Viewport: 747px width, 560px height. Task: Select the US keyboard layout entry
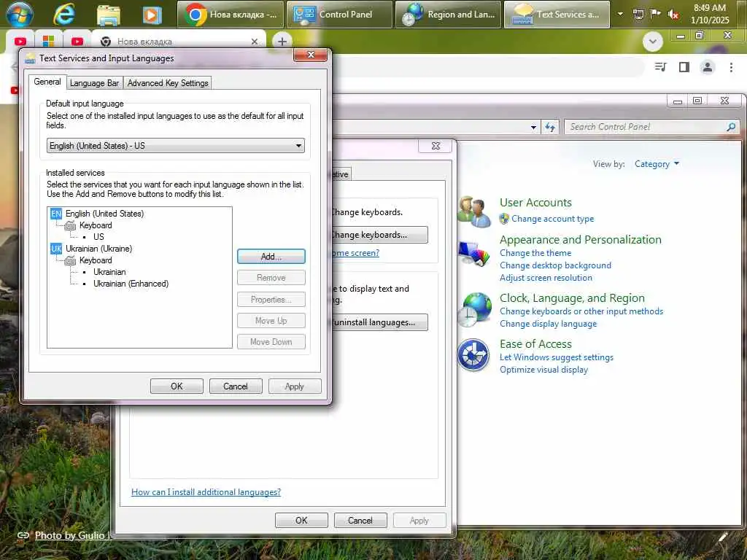coord(98,237)
